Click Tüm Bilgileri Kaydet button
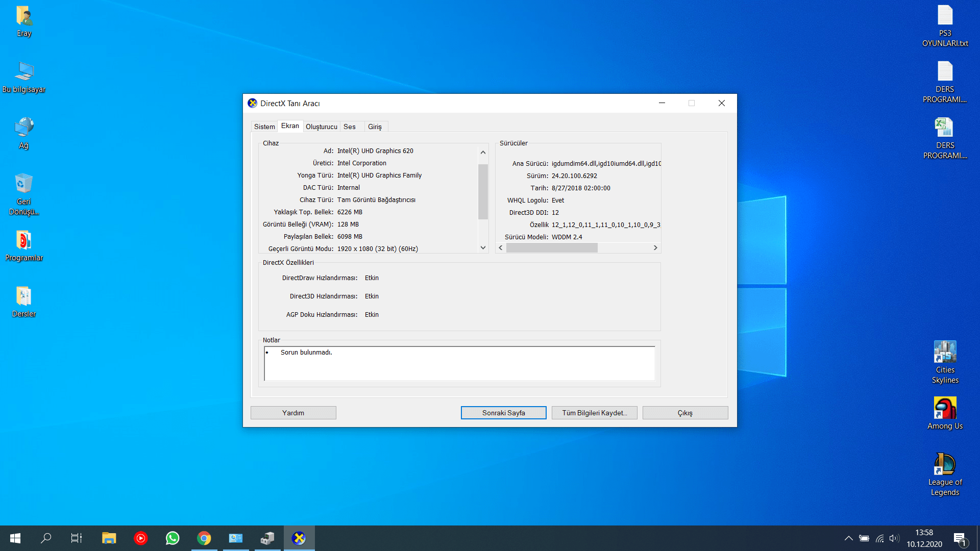The height and width of the screenshot is (551, 980). click(594, 413)
